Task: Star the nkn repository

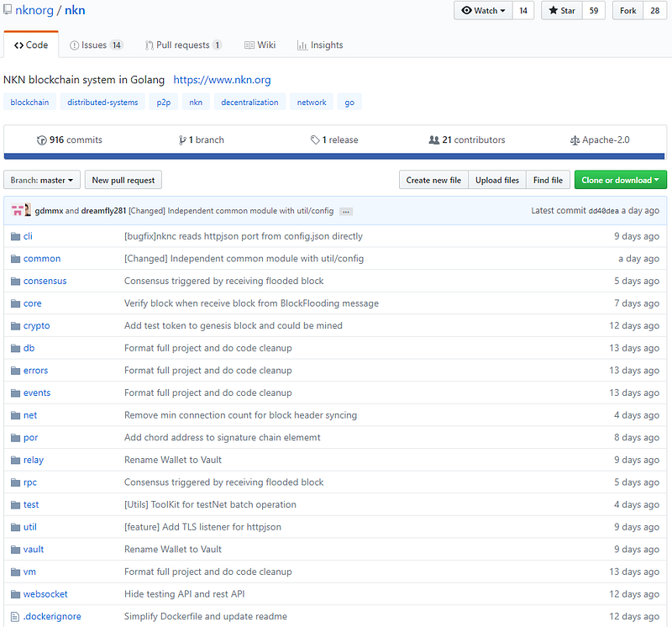Action: (562, 10)
